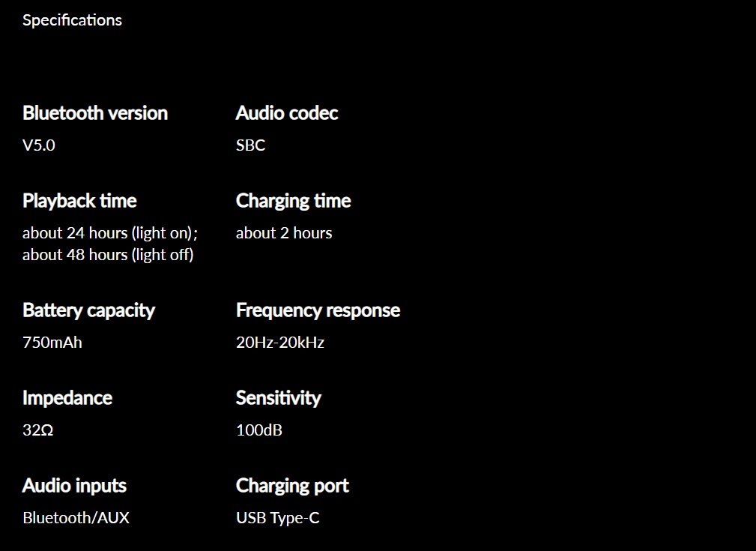
Task: Click the SBC codec value
Action: [250, 145]
